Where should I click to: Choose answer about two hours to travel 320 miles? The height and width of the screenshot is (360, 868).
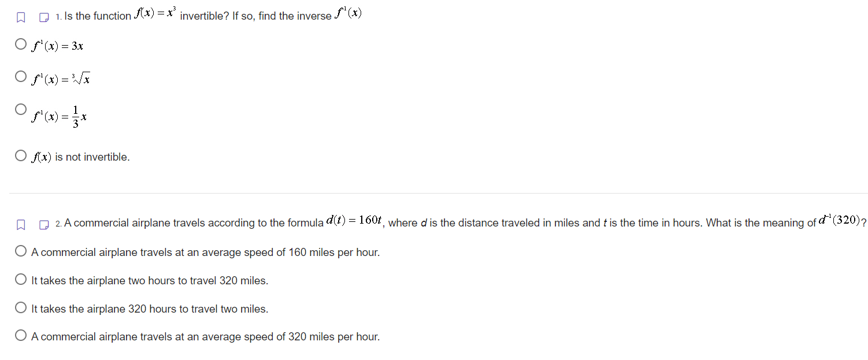[20, 279]
